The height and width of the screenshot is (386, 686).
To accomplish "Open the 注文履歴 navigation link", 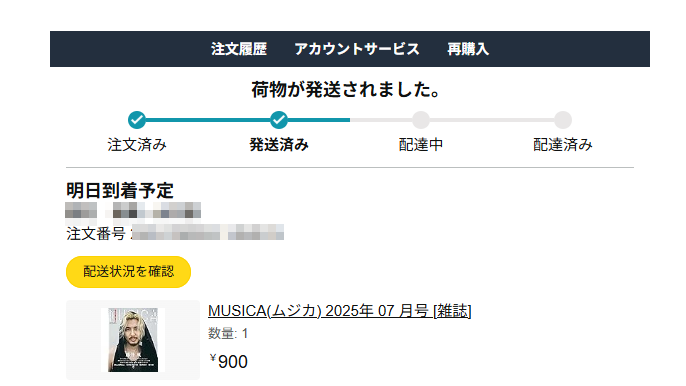I will click(x=239, y=49).
